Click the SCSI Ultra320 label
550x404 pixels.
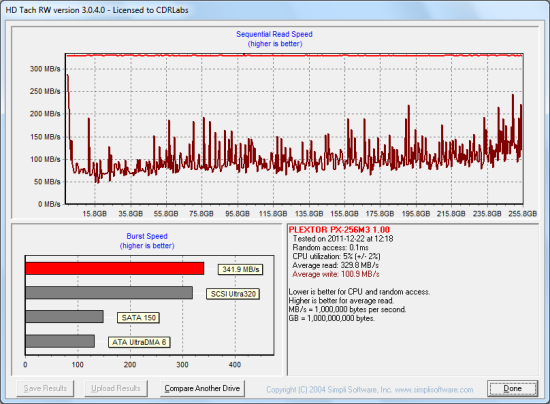coord(233,294)
